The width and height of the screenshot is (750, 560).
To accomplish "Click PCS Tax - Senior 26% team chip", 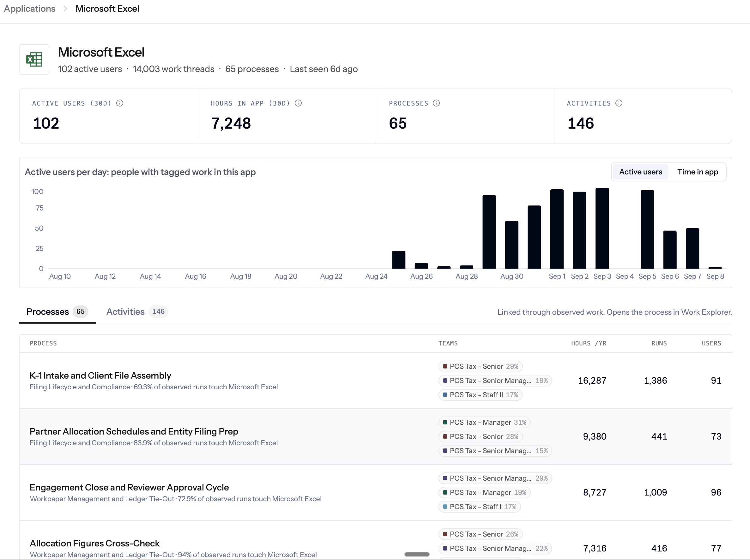I will pos(481,534).
